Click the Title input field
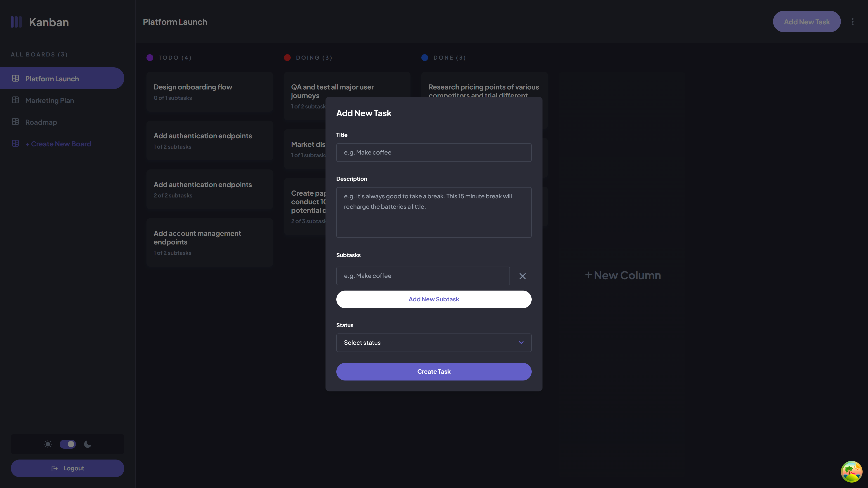This screenshot has width=868, height=488. (433, 152)
